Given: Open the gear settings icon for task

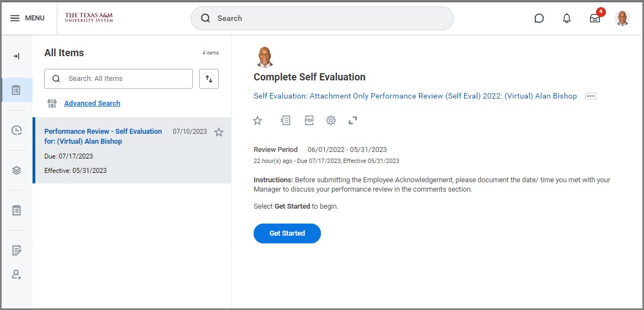Looking at the screenshot, I should 331,121.
